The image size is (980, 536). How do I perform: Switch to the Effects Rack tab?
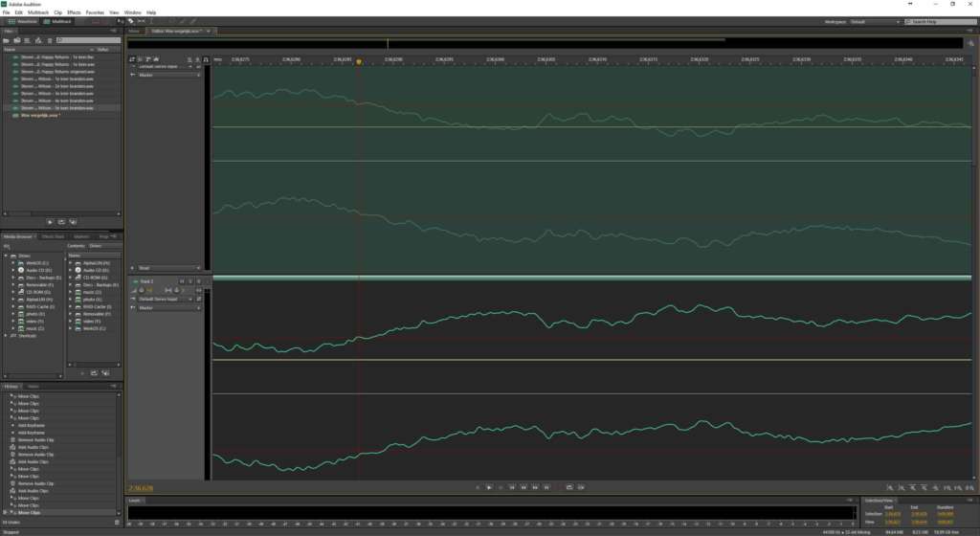click(x=54, y=236)
